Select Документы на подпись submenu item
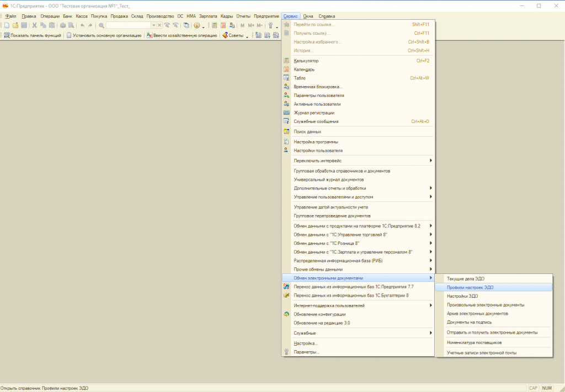 (494, 322)
